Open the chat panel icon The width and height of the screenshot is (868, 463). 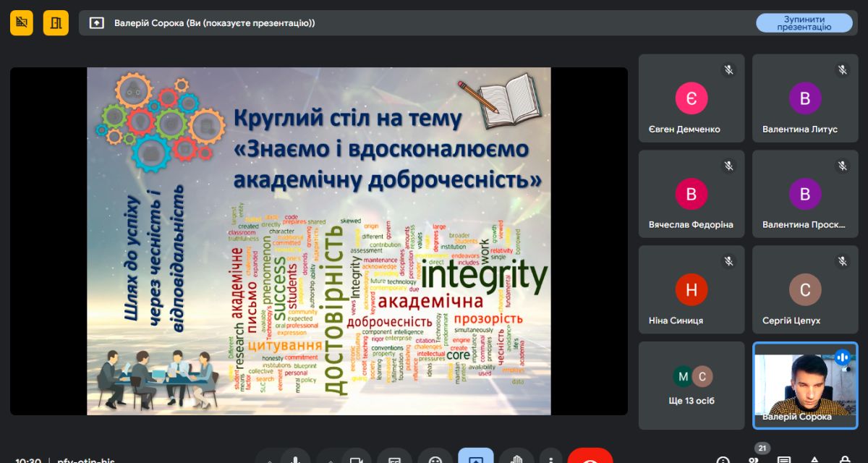pos(783,459)
